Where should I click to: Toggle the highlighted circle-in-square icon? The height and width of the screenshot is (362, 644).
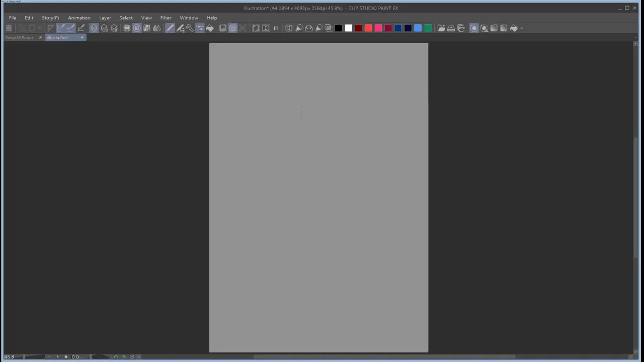137,28
